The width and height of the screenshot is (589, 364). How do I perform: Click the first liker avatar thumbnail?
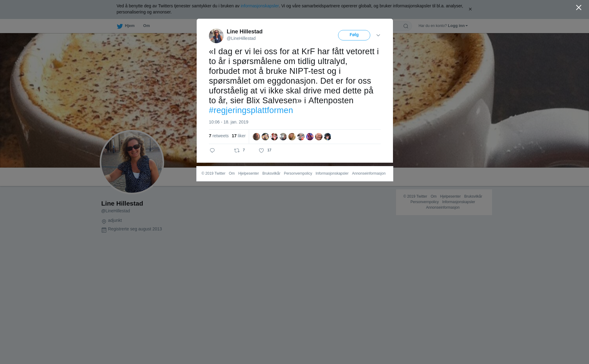(256, 137)
